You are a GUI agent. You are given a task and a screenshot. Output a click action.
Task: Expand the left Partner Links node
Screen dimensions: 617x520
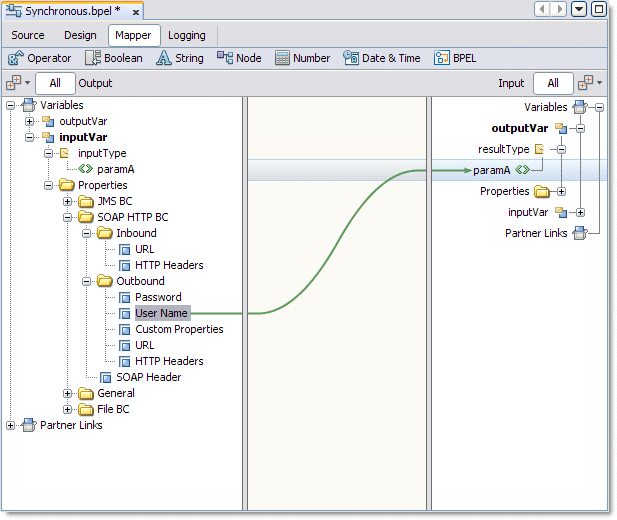click(11, 425)
